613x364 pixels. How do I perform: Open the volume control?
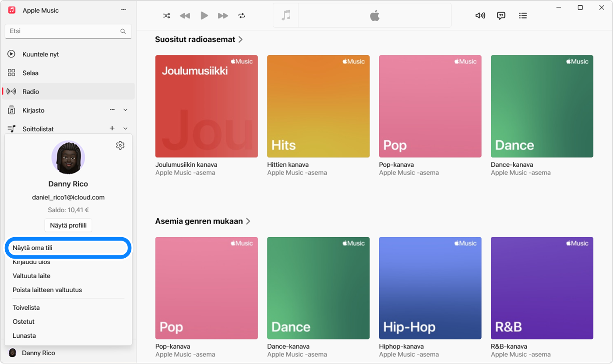480,16
